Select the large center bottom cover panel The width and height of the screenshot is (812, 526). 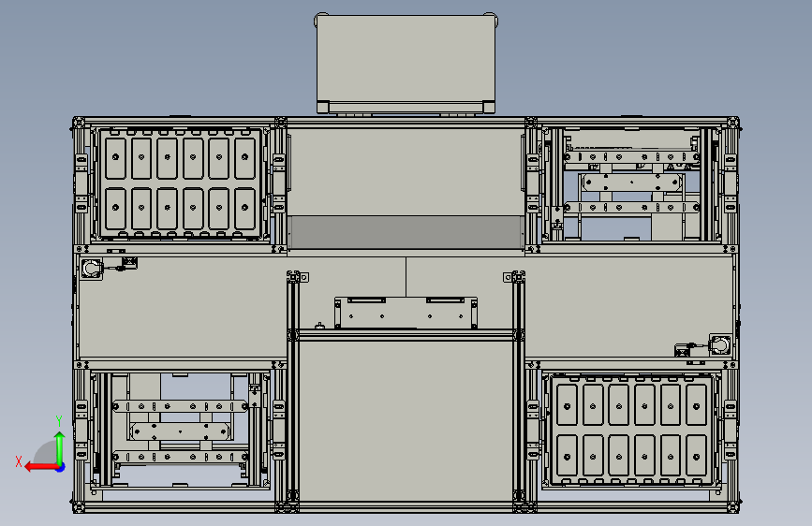point(406,420)
